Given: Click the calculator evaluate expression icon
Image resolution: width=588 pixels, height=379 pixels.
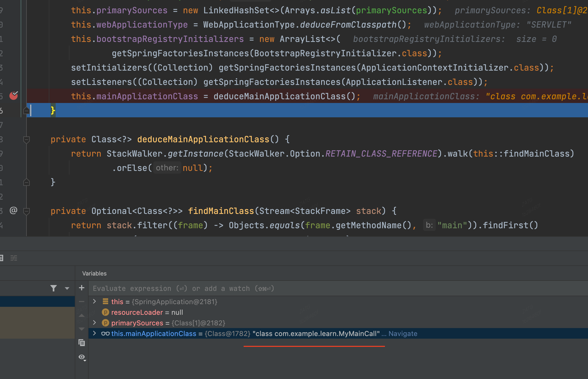Looking at the screenshot, I should tap(2, 258).
